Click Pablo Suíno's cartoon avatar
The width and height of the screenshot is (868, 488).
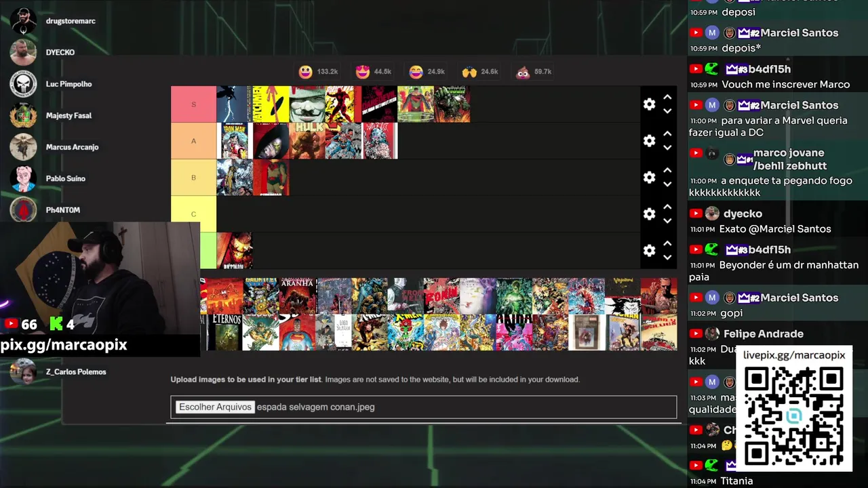(x=23, y=178)
